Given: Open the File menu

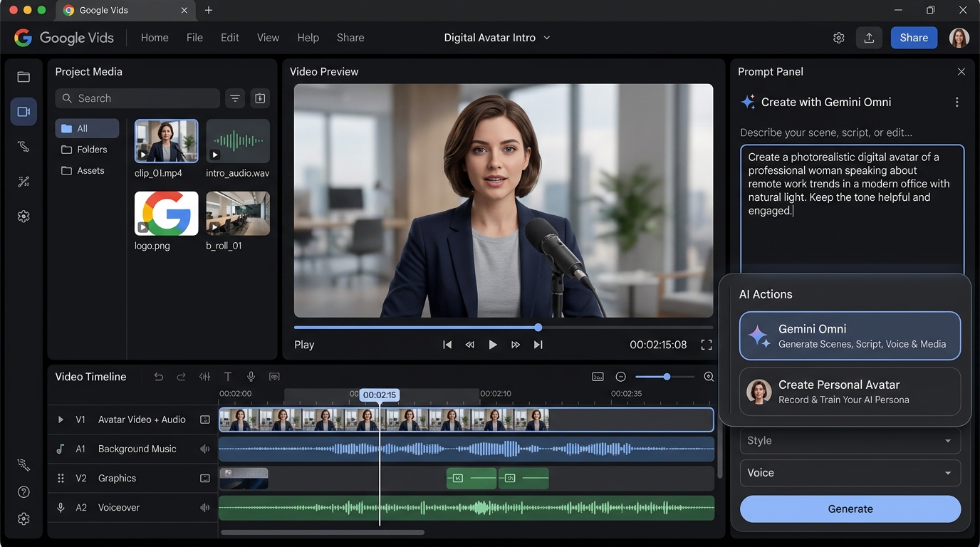Looking at the screenshot, I should pos(194,38).
